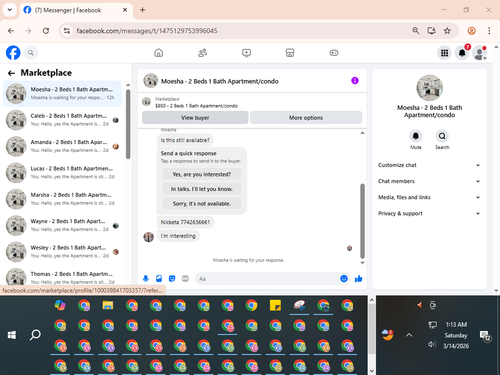Send 'Yes, are you interested?' quick response
The height and width of the screenshot is (375, 500).
click(202, 174)
